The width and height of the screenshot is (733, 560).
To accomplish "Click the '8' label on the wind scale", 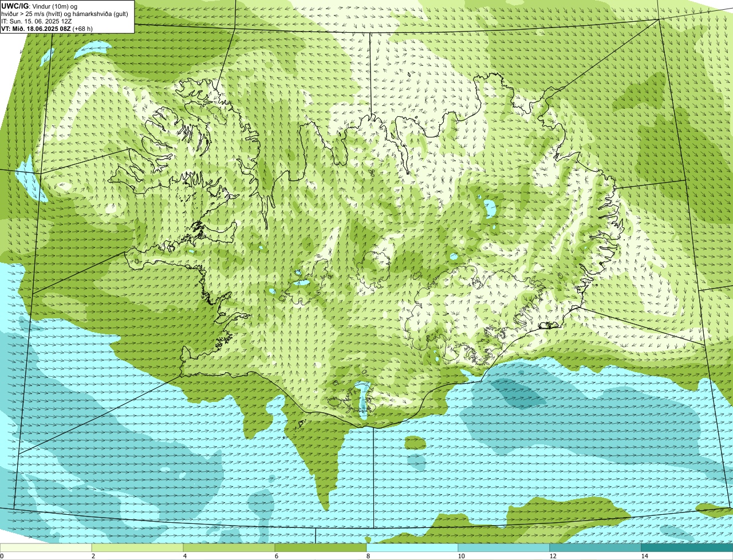I will click(x=368, y=556).
